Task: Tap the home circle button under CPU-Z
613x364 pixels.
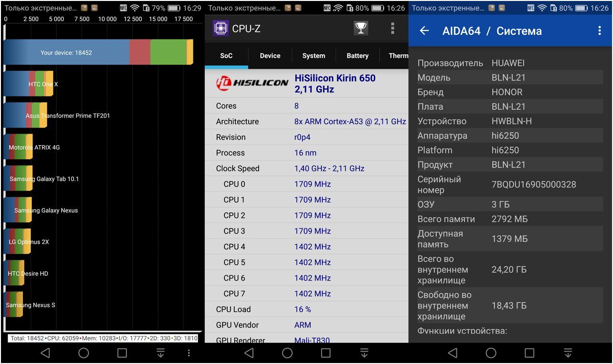Action: tap(287, 353)
